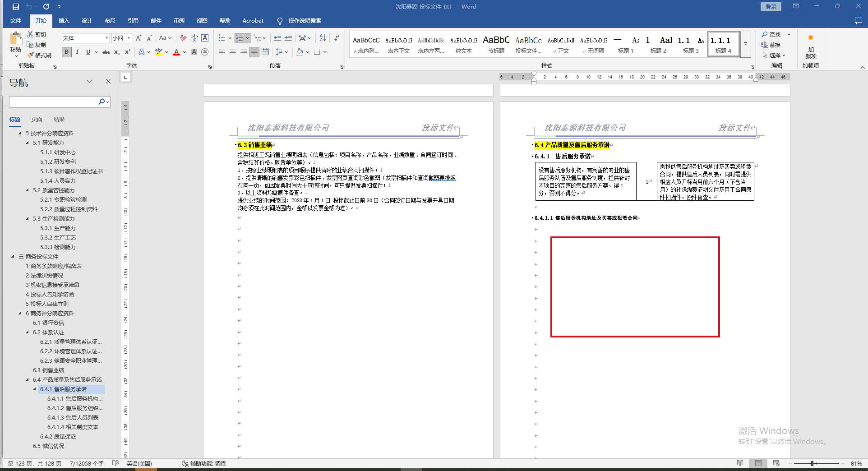Screen dimensions: 868x471
Task: Clear all formatting with the eraser icon
Action: (x=183, y=38)
